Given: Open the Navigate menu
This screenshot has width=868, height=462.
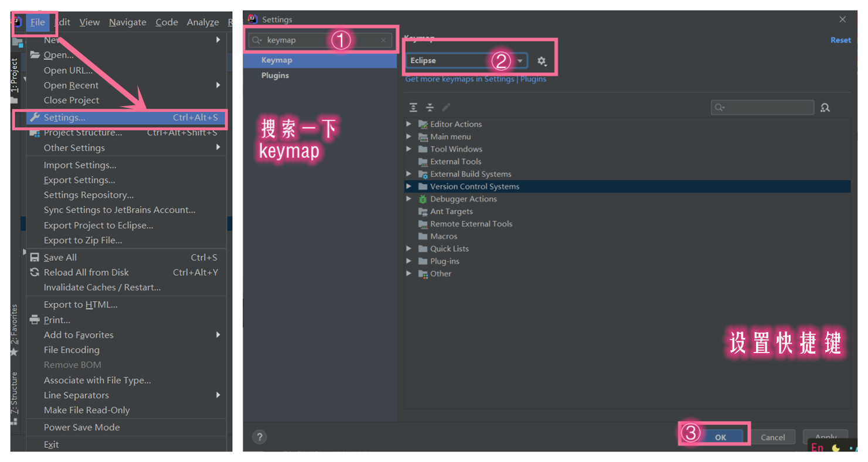Looking at the screenshot, I should click(128, 22).
